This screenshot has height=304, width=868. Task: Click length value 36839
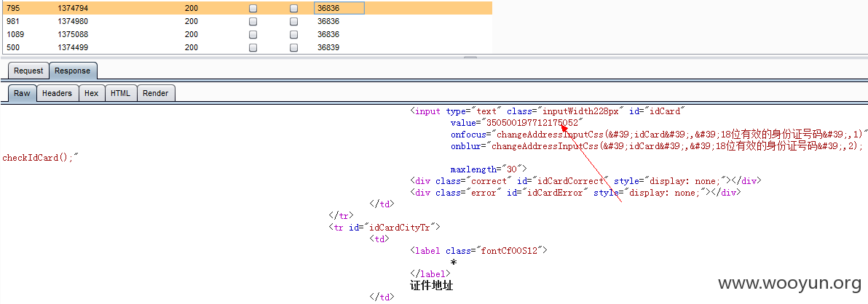(328, 47)
